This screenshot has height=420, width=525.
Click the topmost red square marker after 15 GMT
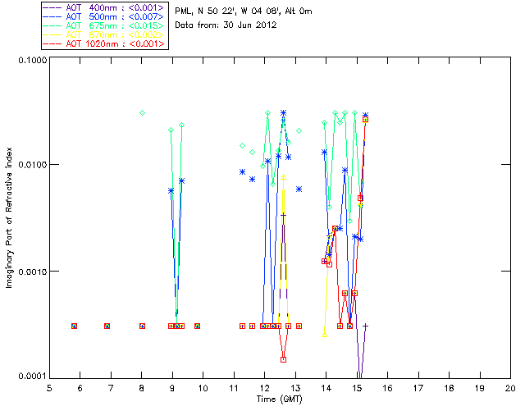pyautogui.click(x=365, y=120)
